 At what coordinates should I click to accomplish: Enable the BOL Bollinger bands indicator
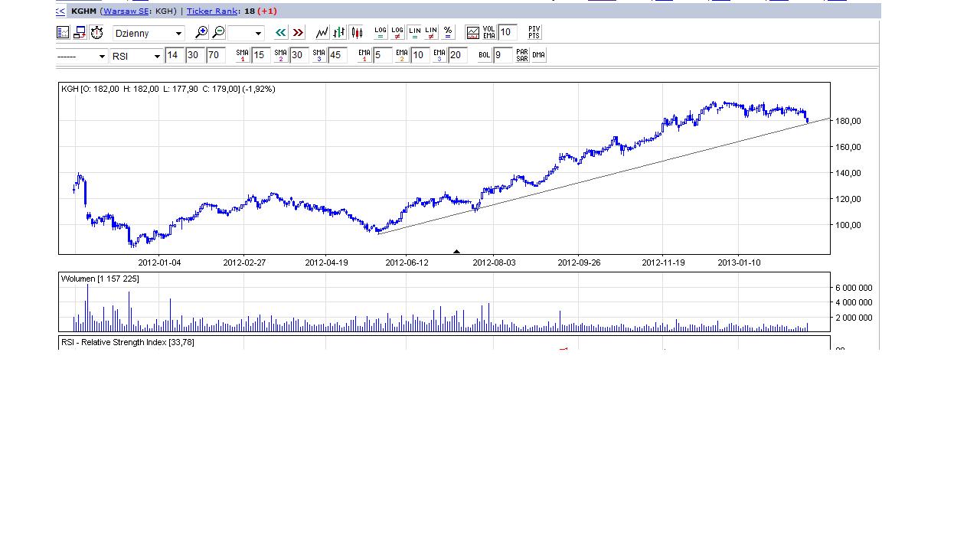484,55
